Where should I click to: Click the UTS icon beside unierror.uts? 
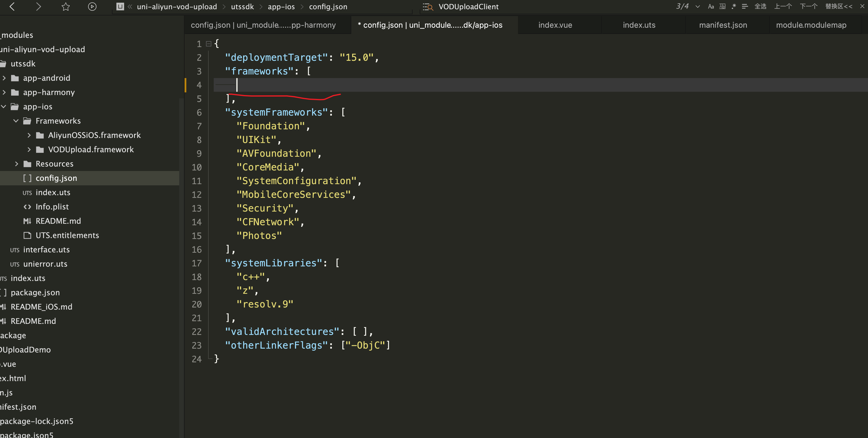tap(15, 264)
